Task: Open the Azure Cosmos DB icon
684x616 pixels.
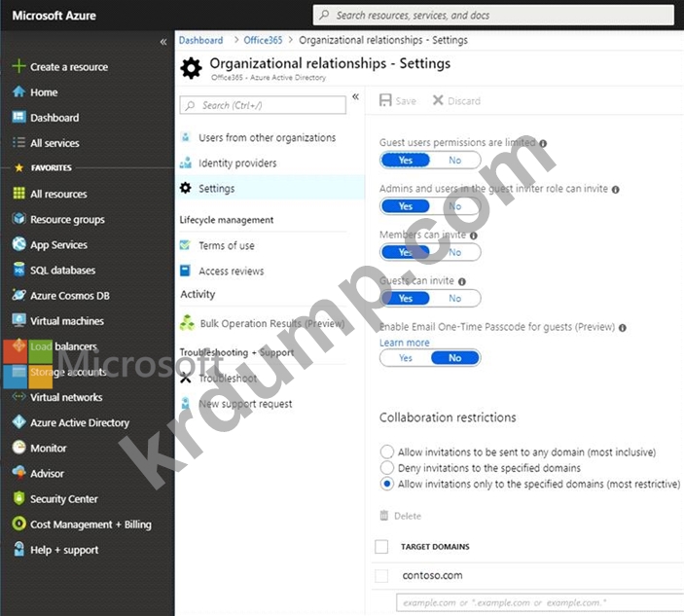Action: pyautogui.click(x=18, y=296)
